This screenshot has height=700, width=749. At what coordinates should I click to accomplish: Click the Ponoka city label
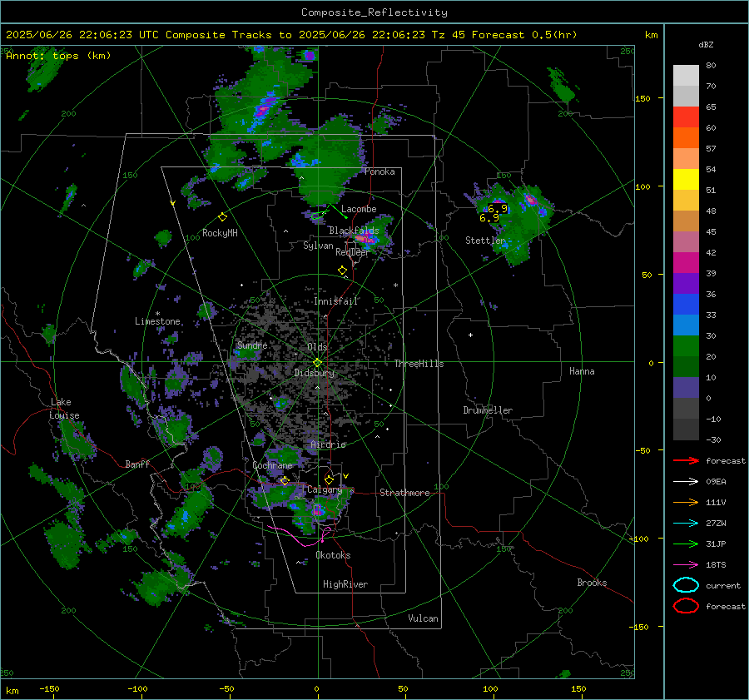pyautogui.click(x=379, y=171)
